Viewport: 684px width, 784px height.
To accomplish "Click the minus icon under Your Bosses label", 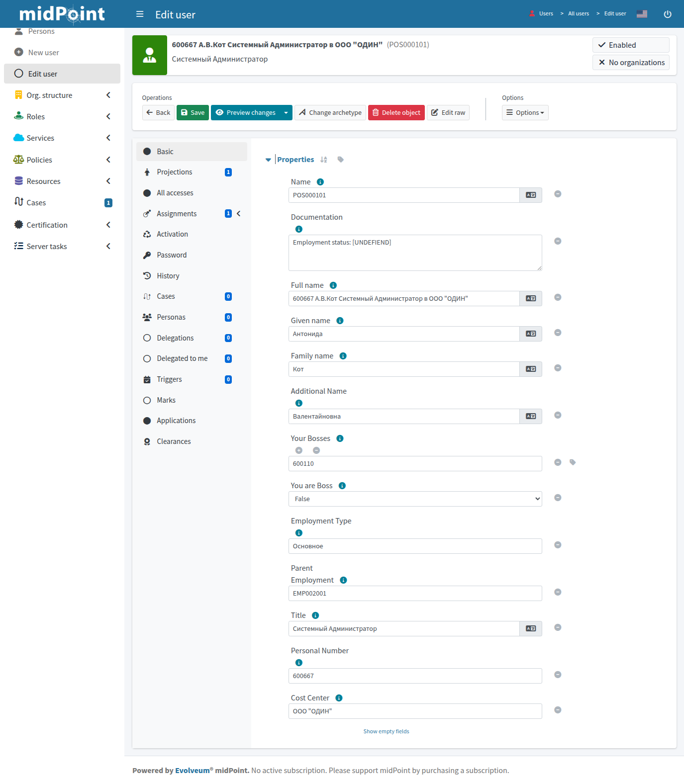I will pos(316,450).
